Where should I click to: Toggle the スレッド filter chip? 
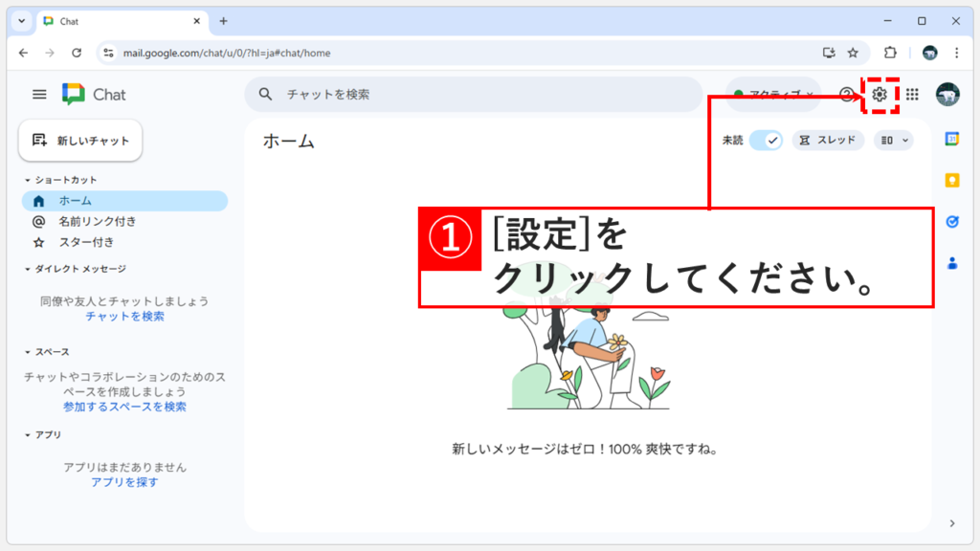(x=827, y=140)
